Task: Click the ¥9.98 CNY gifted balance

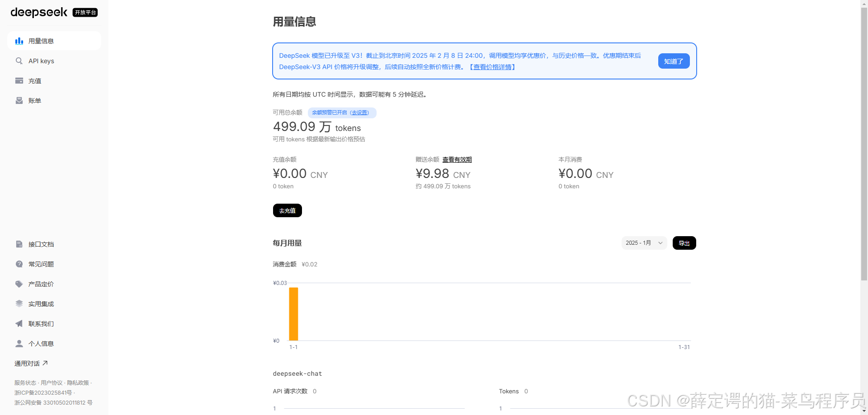Action: [443, 174]
